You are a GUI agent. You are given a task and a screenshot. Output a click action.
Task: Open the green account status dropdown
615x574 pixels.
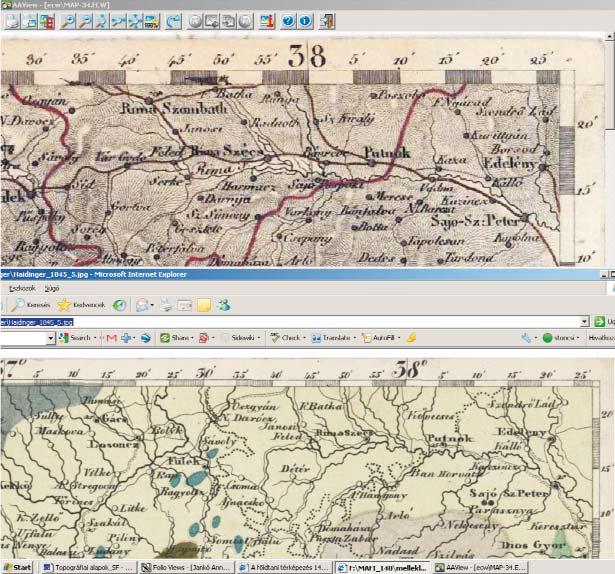pos(561,338)
